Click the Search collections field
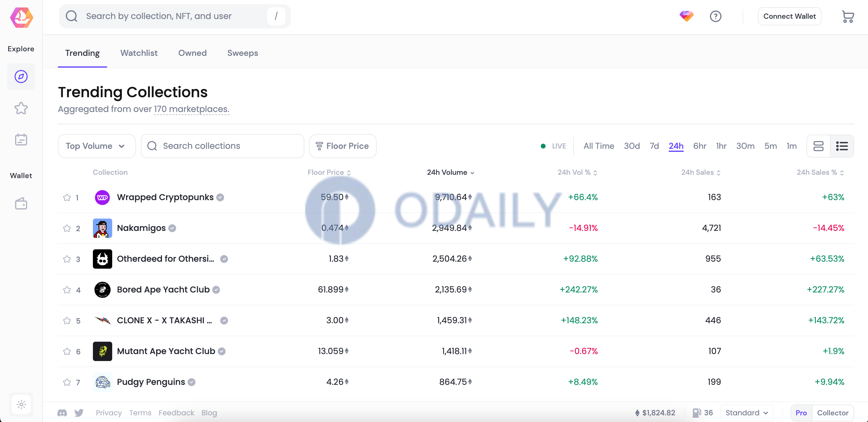 222,146
